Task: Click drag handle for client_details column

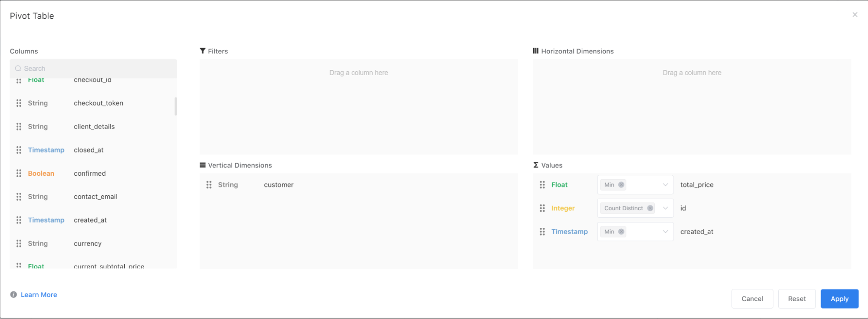Action: pyautogui.click(x=19, y=127)
